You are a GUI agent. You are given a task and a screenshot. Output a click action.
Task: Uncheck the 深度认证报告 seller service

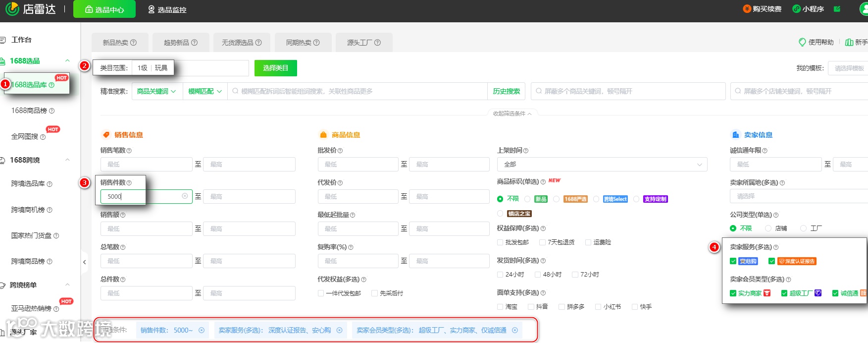771,261
